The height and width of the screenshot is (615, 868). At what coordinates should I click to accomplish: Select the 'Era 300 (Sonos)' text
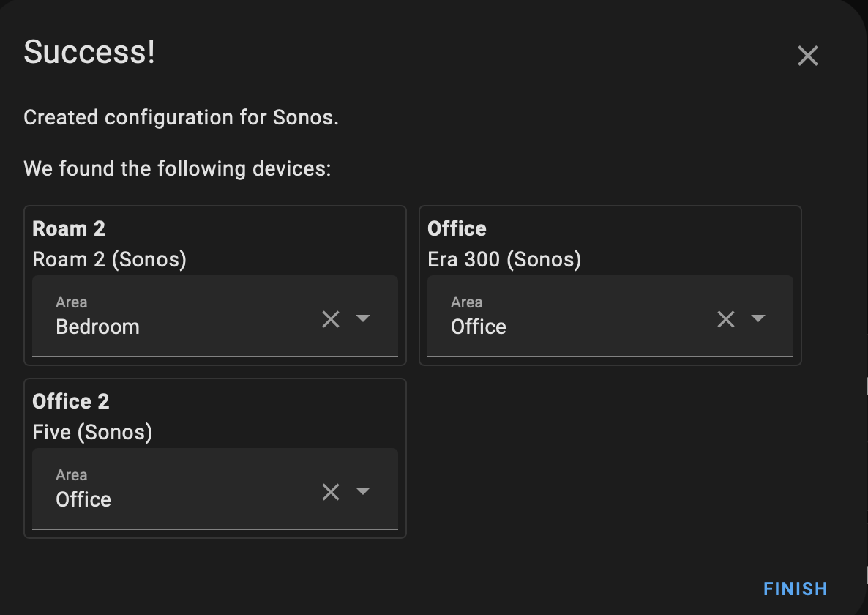click(x=504, y=259)
